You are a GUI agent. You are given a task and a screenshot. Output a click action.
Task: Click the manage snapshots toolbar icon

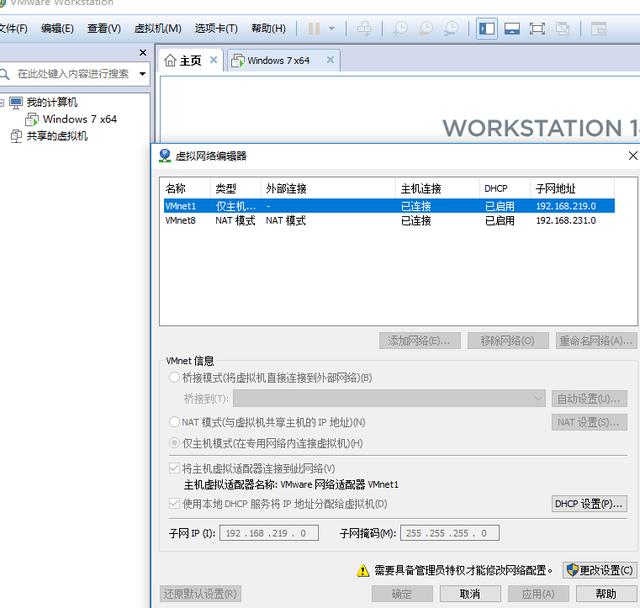(451, 29)
